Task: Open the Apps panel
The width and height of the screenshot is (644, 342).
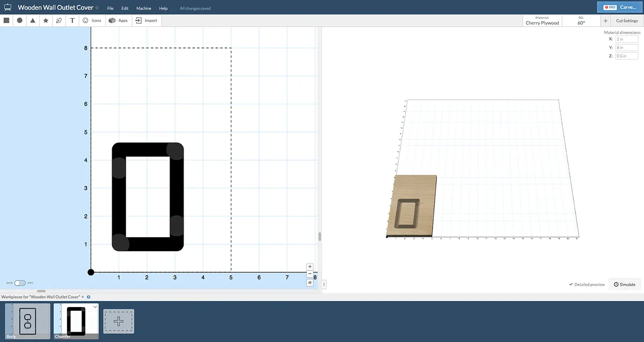Action: click(x=118, y=20)
